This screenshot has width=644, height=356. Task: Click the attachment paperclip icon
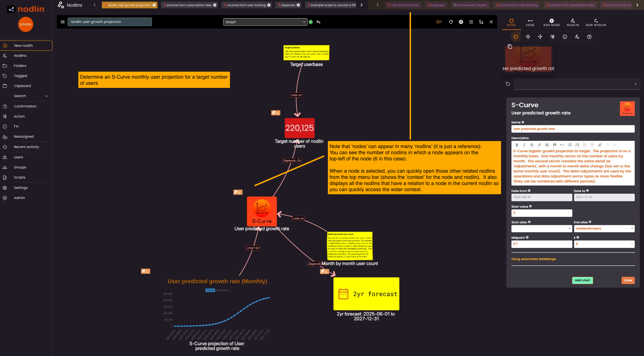600,145
